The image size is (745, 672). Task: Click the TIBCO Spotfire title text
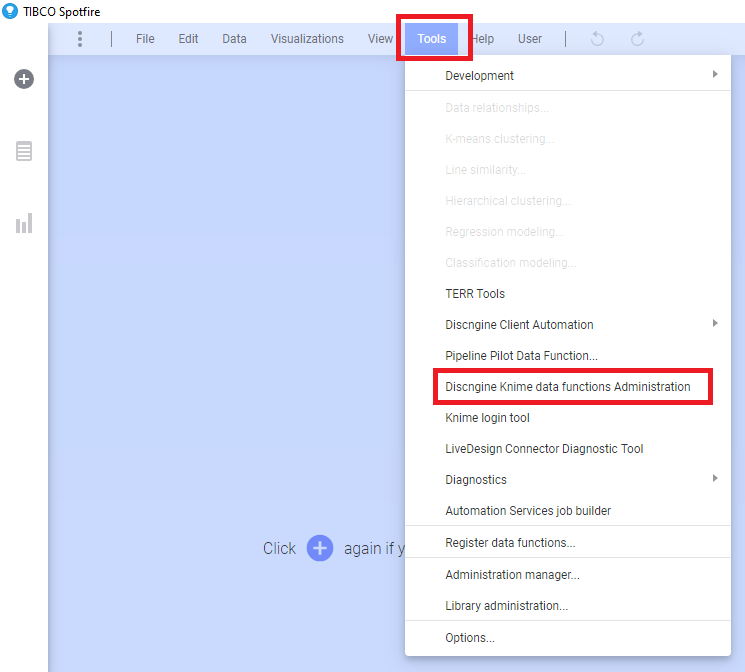62,12
